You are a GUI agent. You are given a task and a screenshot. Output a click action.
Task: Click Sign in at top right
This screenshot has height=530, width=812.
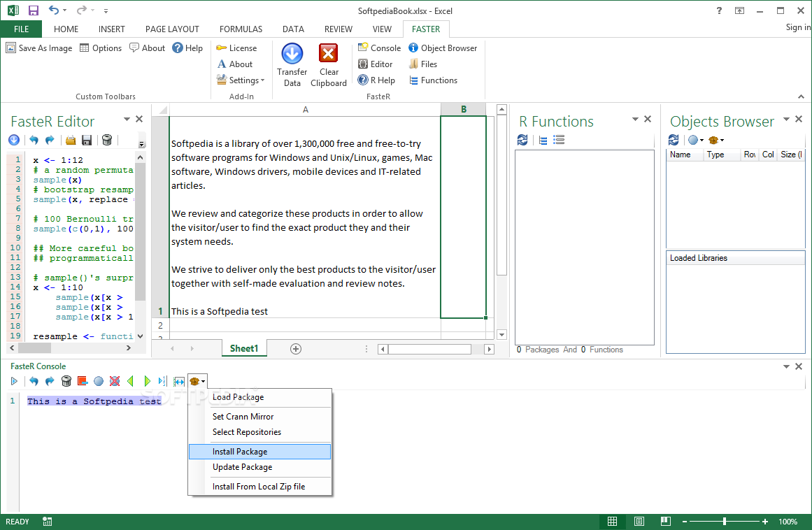pyautogui.click(x=798, y=27)
